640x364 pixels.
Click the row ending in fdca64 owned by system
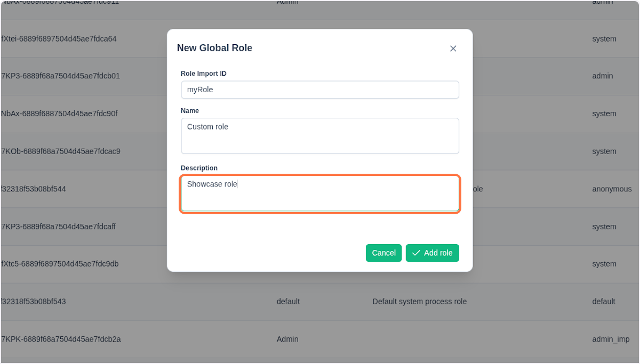click(x=80, y=39)
